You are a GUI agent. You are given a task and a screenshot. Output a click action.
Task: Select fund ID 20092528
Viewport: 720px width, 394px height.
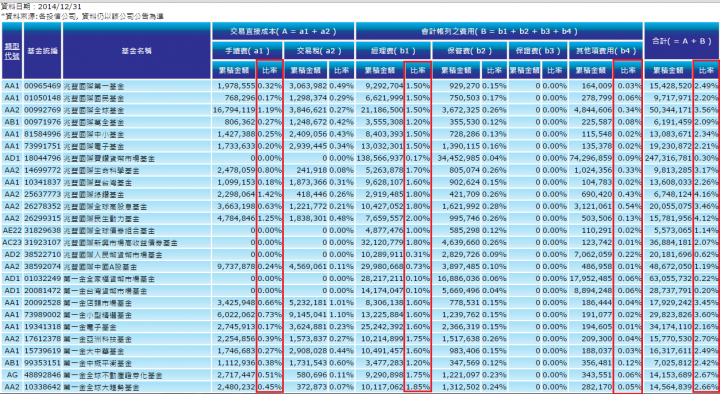point(42,303)
